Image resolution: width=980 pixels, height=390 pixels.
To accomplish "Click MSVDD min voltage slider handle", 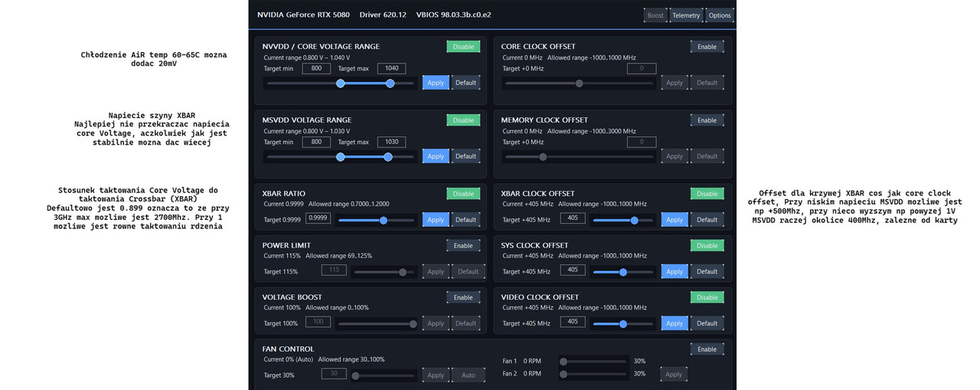I will (341, 156).
